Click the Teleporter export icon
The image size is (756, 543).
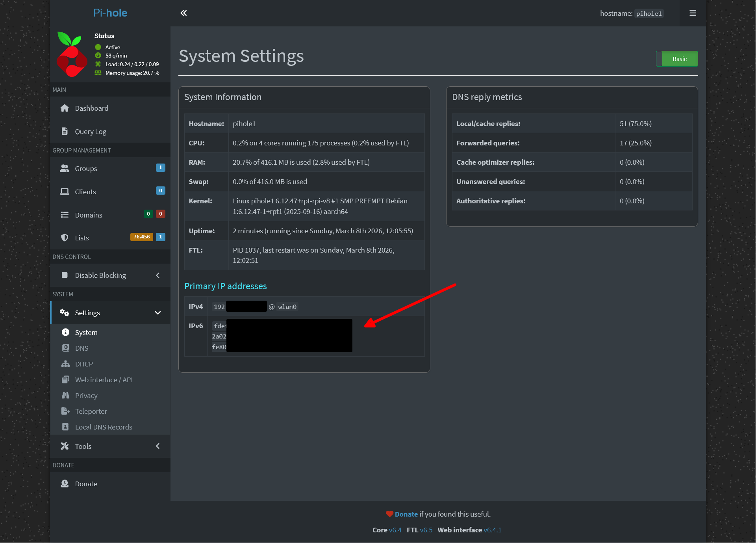point(65,411)
